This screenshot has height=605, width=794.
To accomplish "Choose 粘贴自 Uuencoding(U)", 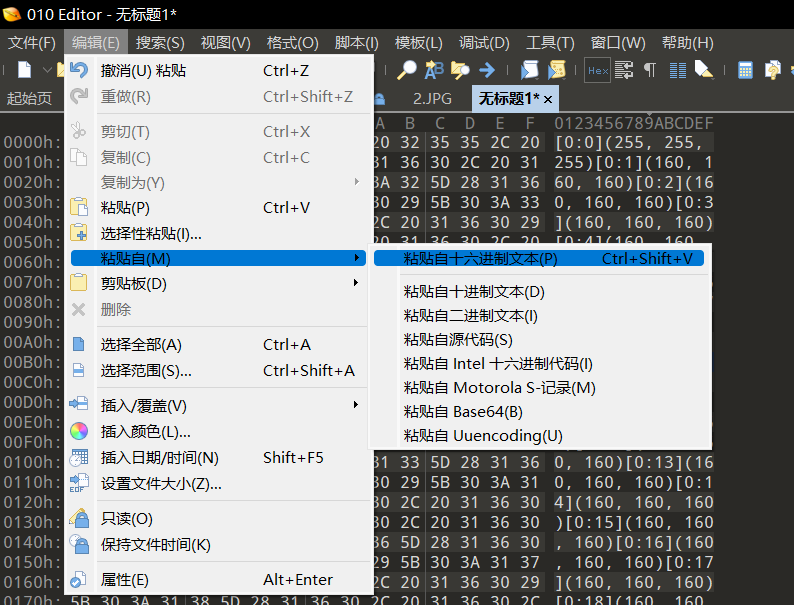I will pyautogui.click(x=539, y=435).
